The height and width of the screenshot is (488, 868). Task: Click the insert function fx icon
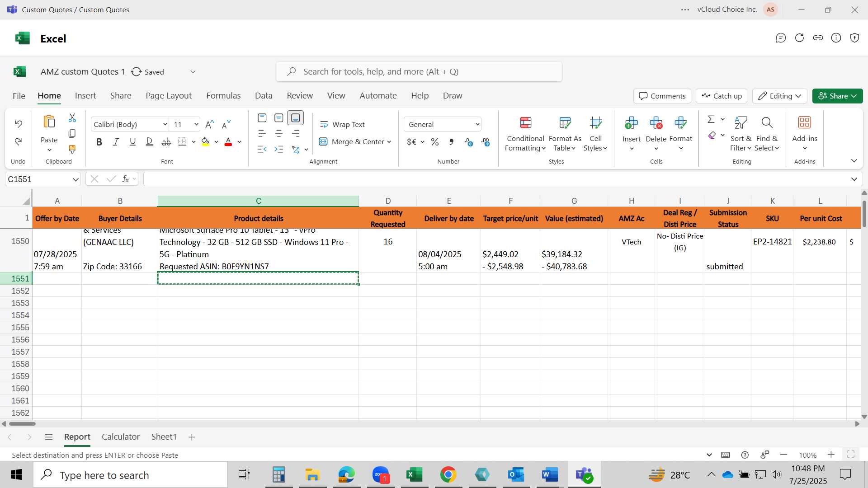[126, 179]
